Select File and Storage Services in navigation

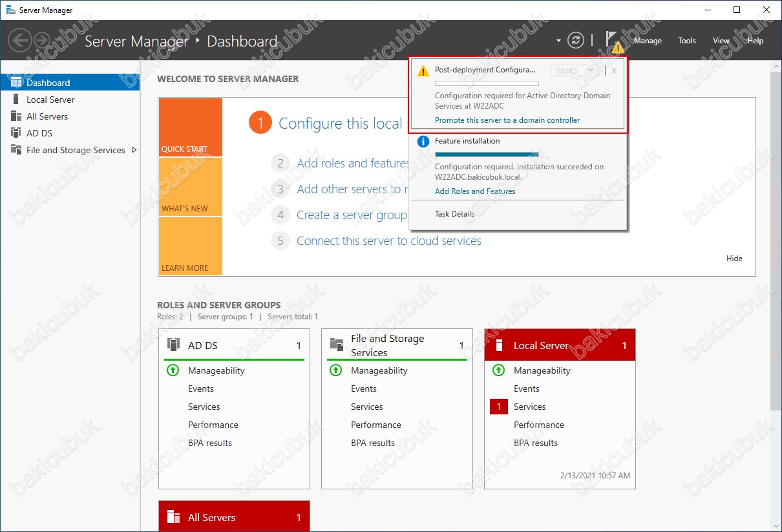(x=70, y=150)
